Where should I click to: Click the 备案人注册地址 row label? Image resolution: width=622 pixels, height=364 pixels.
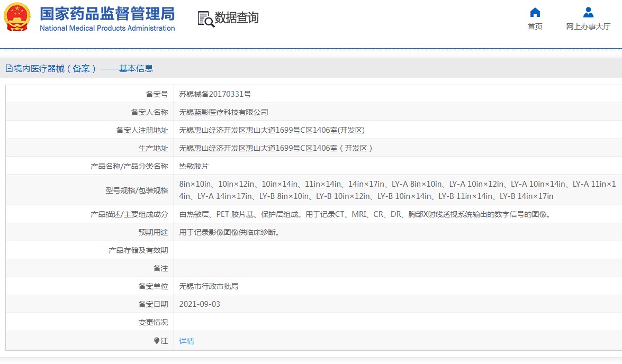point(142,131)
